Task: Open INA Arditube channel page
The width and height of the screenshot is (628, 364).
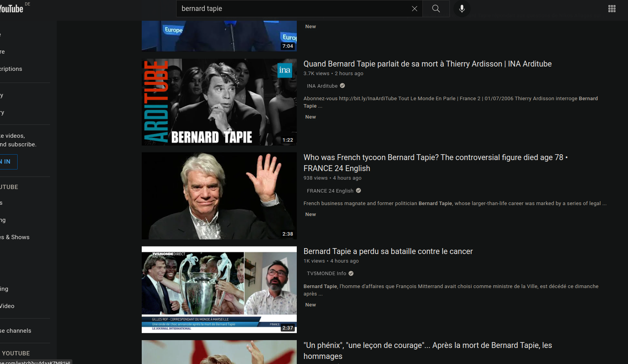Action: coord(322,86)
